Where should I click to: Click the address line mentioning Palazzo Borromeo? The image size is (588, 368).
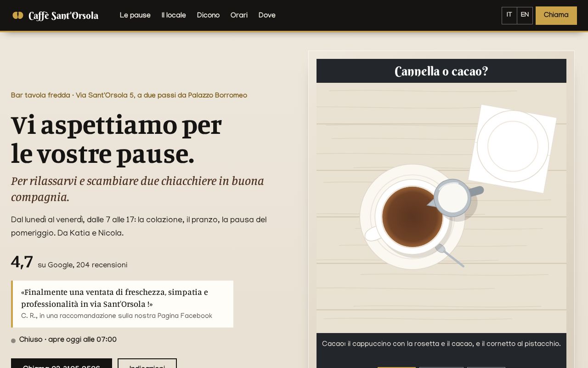pos(129,96)
